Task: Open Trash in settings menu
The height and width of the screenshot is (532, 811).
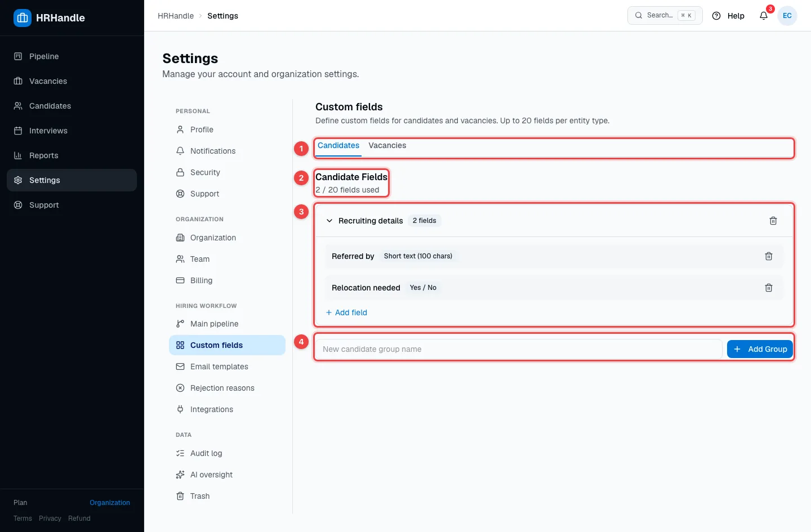Action: (x=227, y=496)
